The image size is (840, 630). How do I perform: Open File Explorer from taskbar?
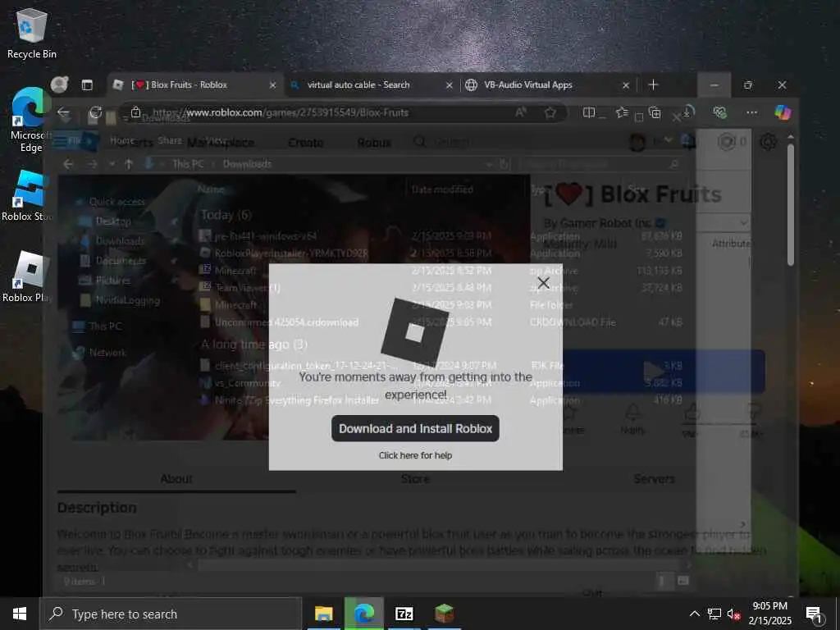point(323,614)
